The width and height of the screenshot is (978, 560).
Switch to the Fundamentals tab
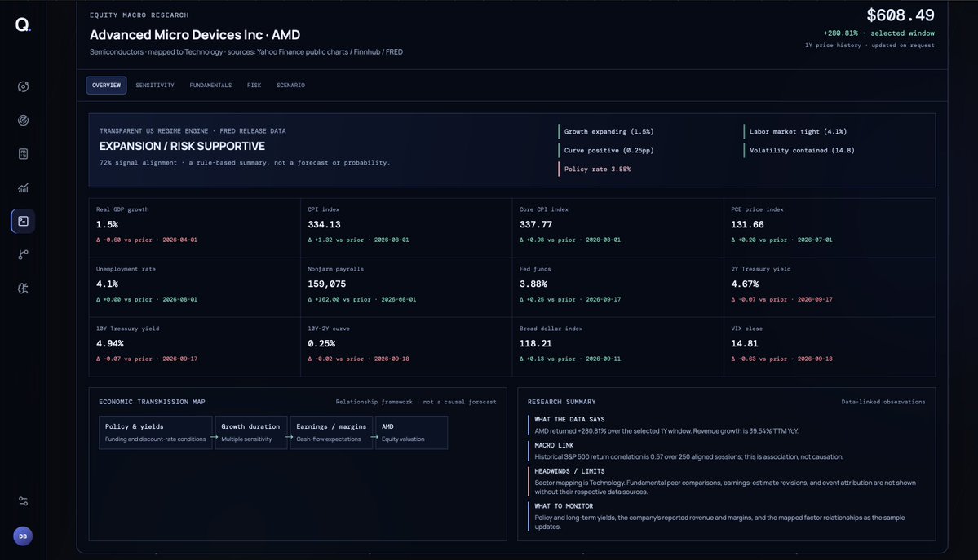coord(210,86)
